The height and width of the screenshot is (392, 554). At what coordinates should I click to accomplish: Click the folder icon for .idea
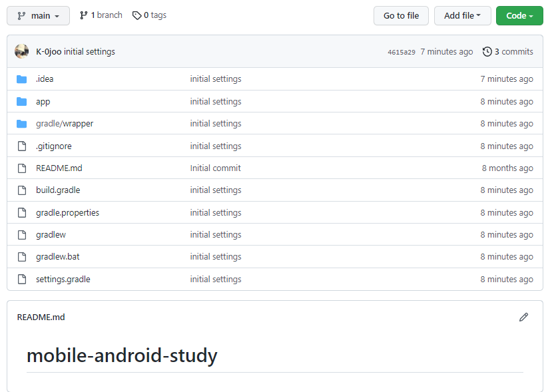coord(21,79)
